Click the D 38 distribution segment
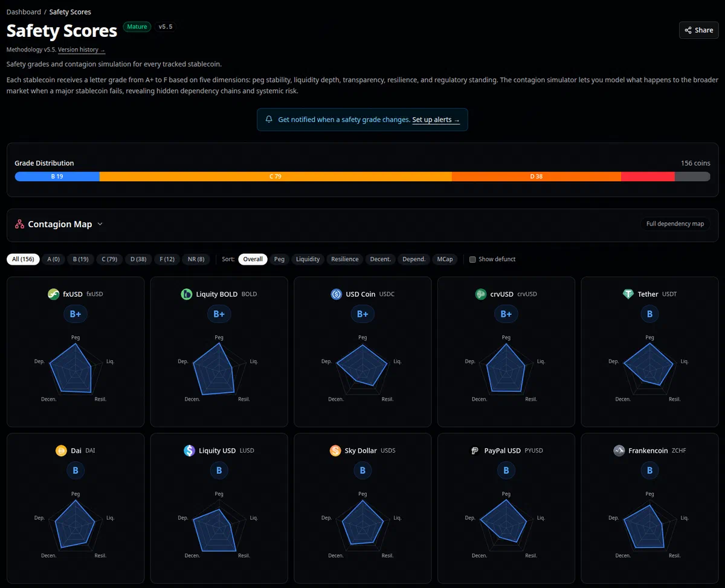The height and width of the screenshot is (588, 725). 536,176
